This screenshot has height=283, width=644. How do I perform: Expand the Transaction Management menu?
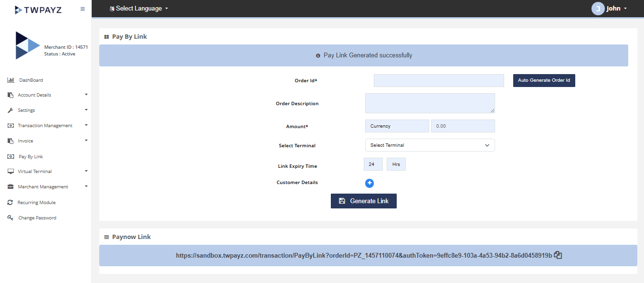click(45, 126)
